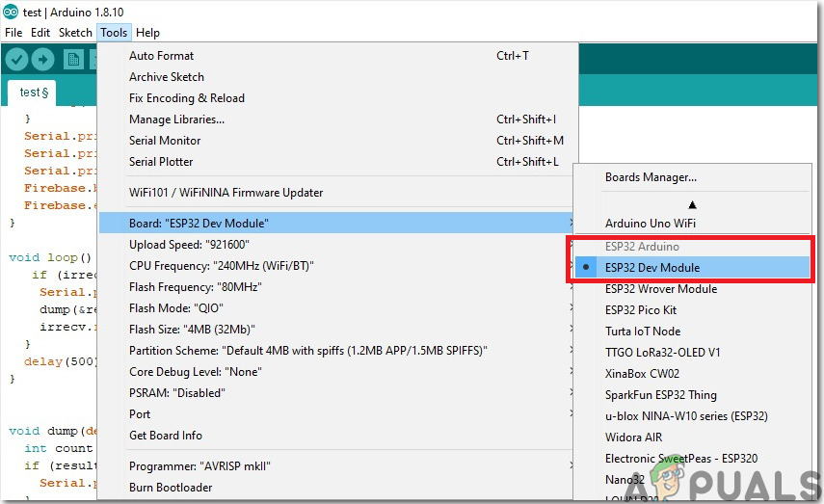Expand Flash Frequency 80MHz submenu
824x504 pixels.
tap(336, 287)
